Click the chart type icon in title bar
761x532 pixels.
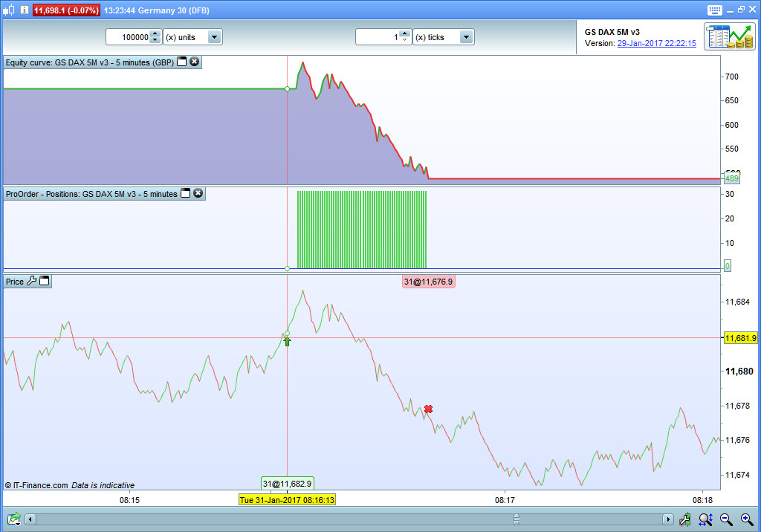(x=9, y=10)
